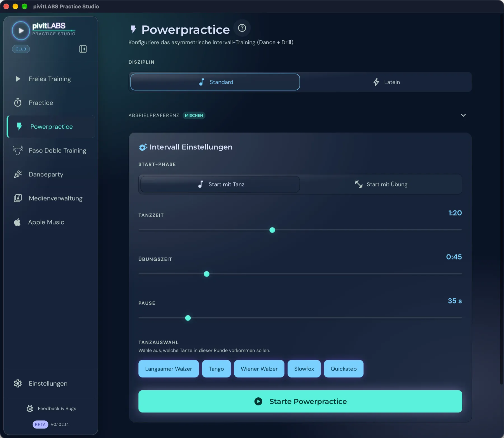Viewport: 504px width, 438px height.
Task: Toggle the Tango dance chip
Action: tap(216, 369)
